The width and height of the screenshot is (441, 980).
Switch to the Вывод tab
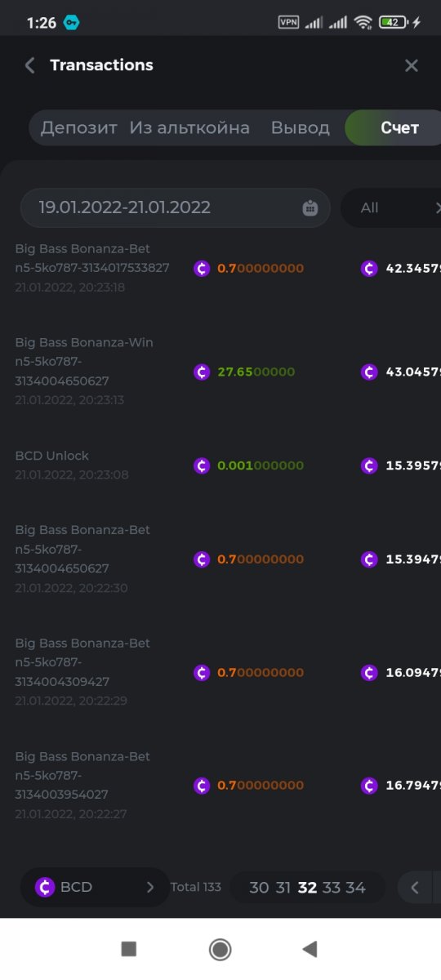tap(301, 128)
